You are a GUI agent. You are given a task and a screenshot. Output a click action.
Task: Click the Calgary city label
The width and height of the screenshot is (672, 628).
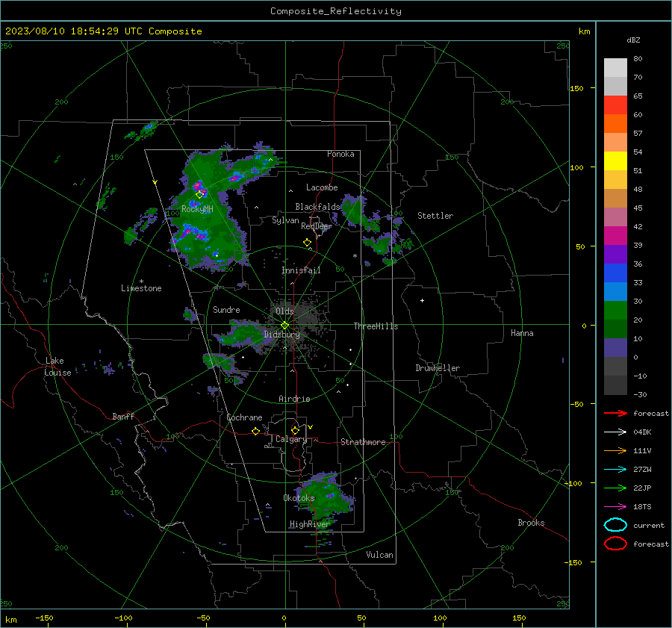click(x=291, y=439)
